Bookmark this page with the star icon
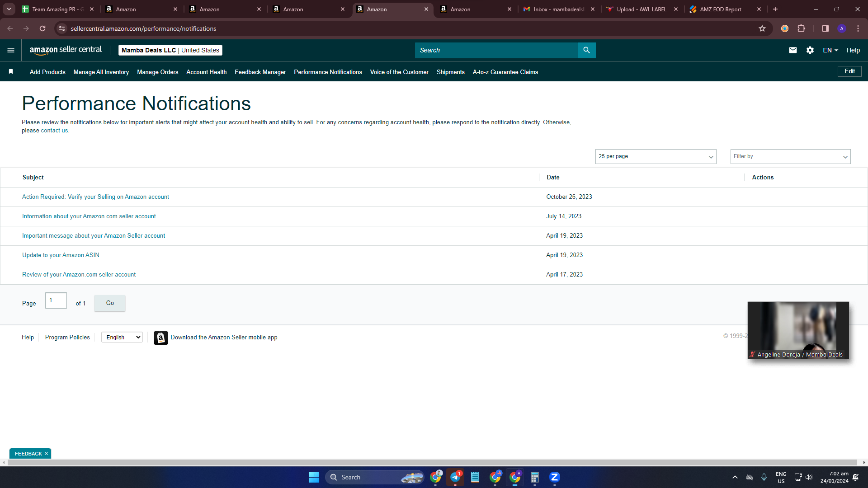 762,28
